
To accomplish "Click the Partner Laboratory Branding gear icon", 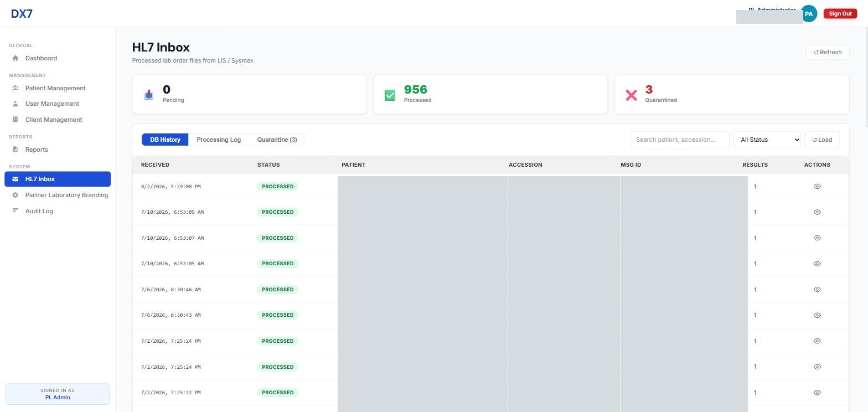I will click(15, 195).
